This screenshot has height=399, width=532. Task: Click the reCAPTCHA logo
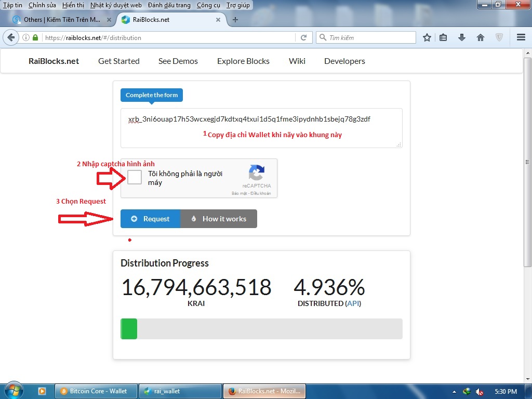(257, 172)
